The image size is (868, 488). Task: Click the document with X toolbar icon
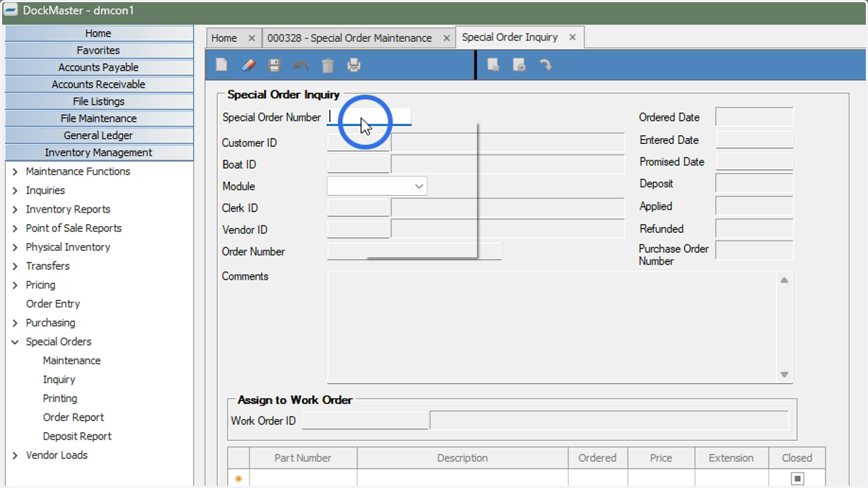pos(493,66)
